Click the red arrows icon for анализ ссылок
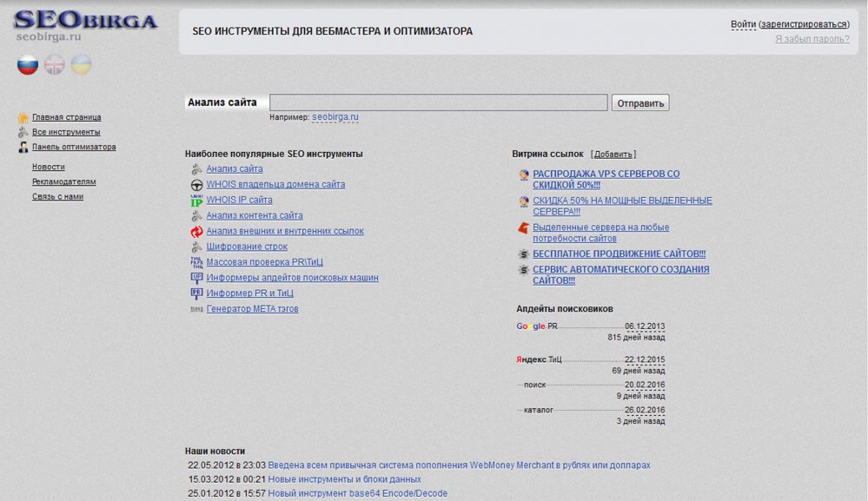 click(196, 231)
